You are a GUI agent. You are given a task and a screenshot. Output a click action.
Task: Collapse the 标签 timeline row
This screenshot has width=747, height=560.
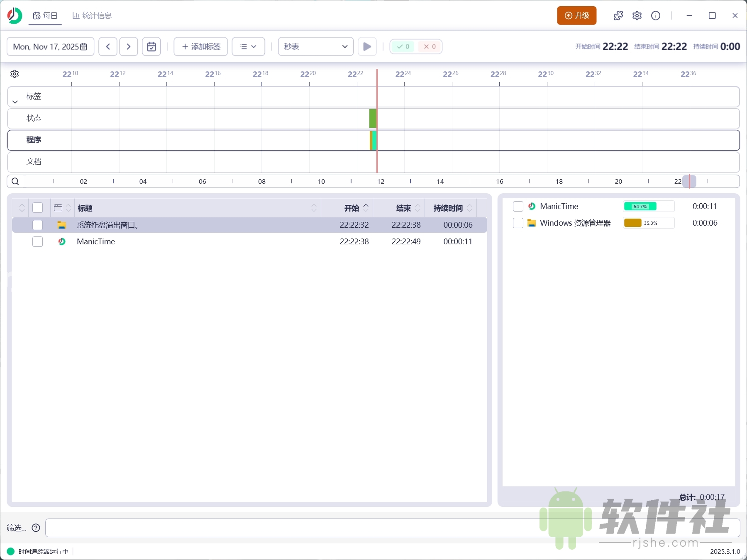click(15, 101)
